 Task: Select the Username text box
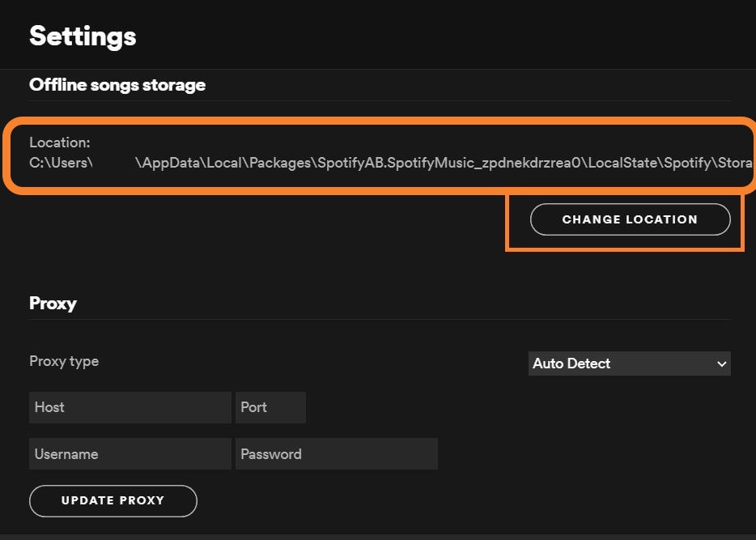130,454
